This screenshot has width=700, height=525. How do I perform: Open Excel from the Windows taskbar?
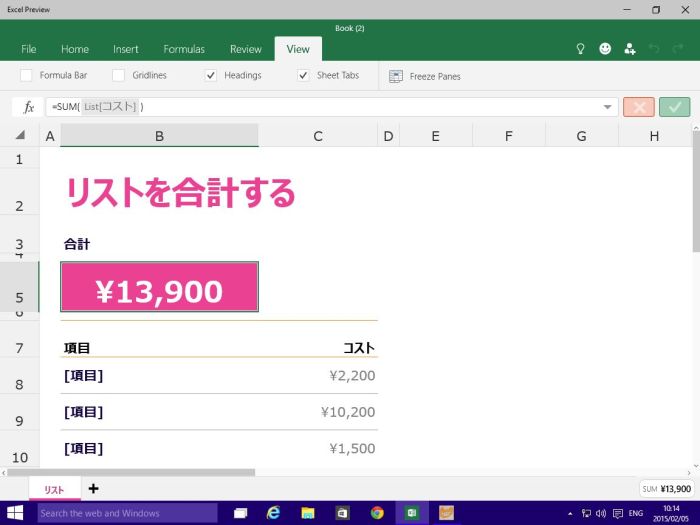[x=411, y=513]
